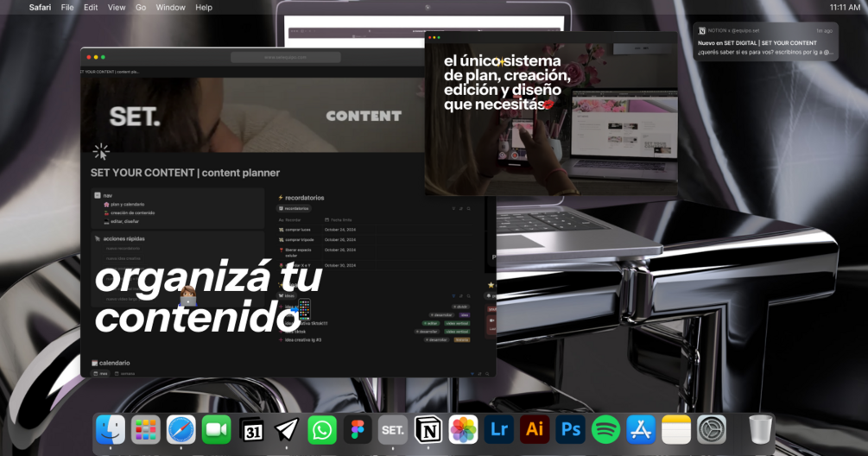Open Spotify from the dock
868x456 pixels.
point(605,429)
